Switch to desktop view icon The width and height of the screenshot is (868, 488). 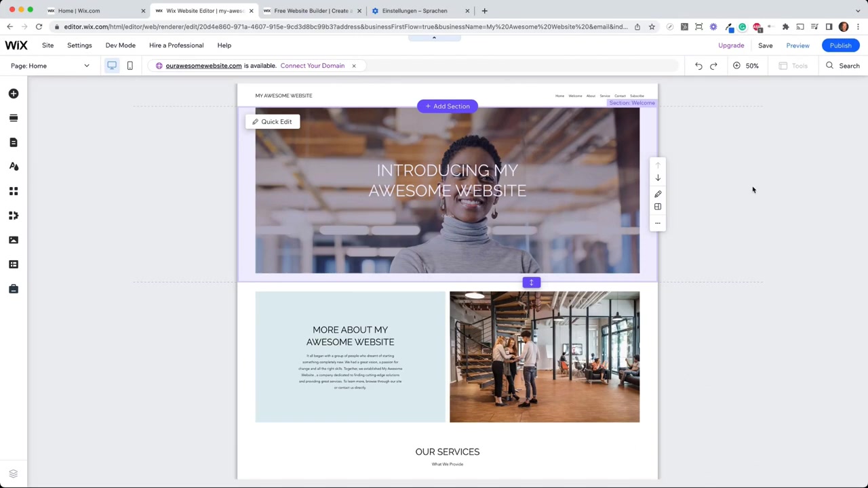pos(112,66)
